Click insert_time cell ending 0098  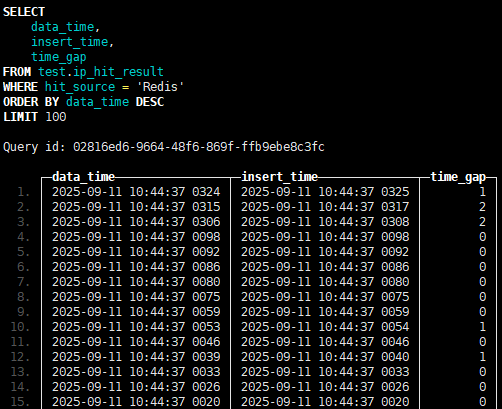[x=325, y=237]
